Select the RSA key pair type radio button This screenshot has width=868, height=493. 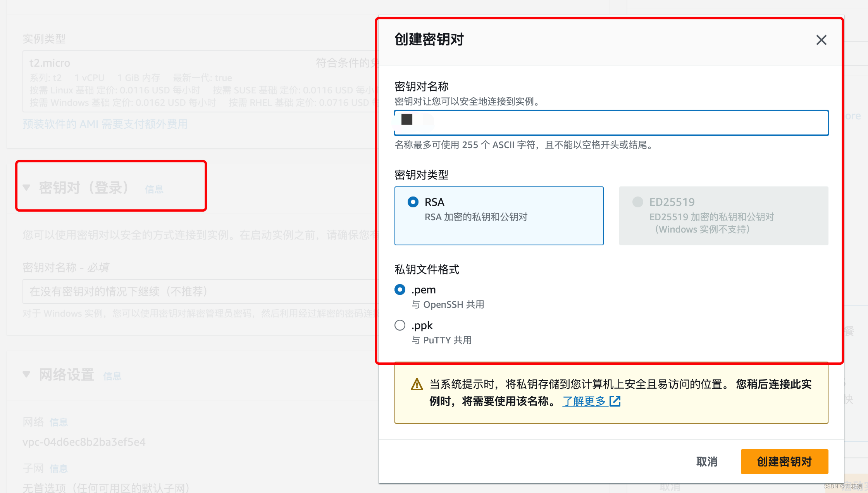[413, 202]
